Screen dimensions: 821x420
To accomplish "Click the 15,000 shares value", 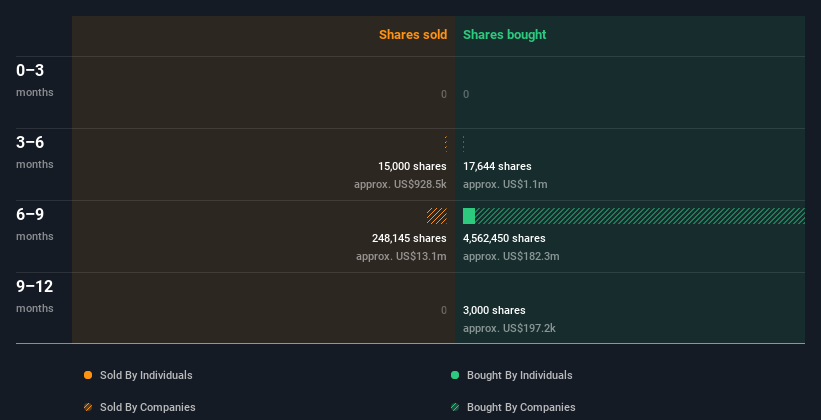I will tap(412, 166).
